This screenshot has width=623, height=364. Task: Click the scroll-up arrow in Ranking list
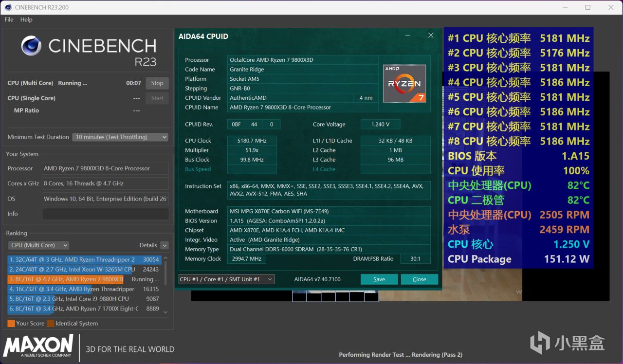(x=165, y=258)
